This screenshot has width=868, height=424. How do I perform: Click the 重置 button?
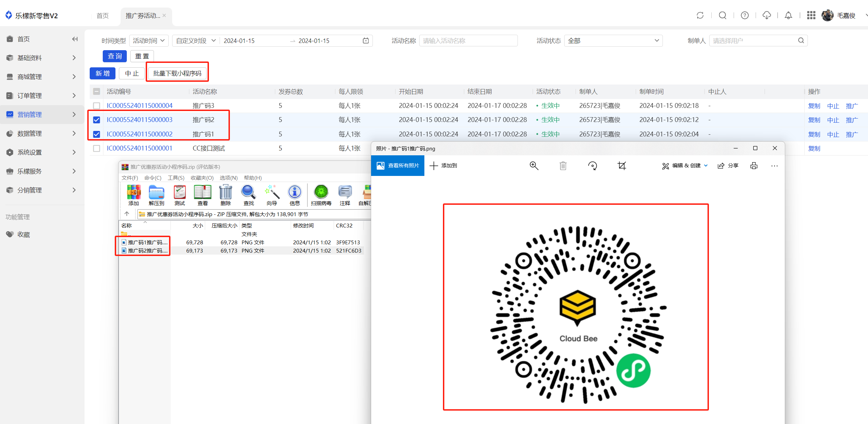(x=142, y=56)
